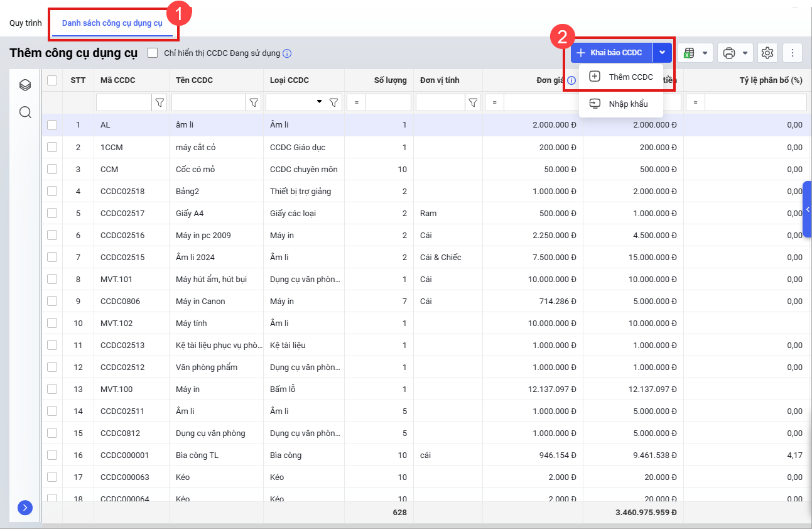Open the settings gear icon
The height and width of the screenshot is (529, 812).
click(767, 53)
